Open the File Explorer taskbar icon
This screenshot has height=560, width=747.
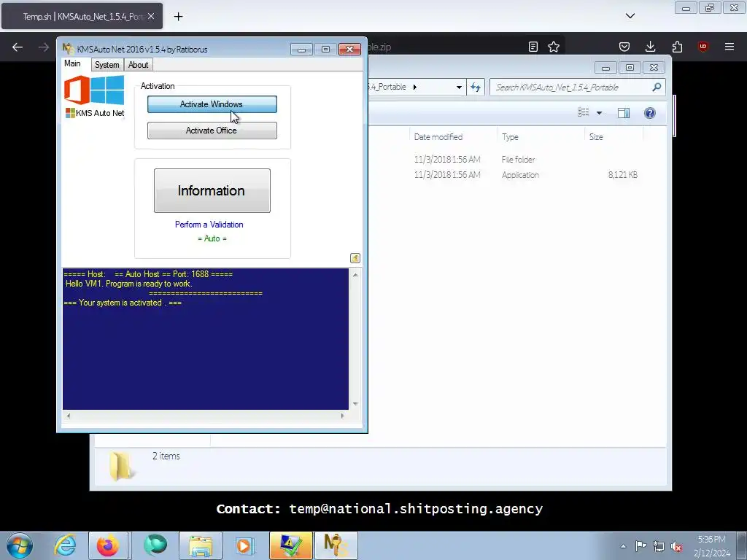(x=200, y=545)
